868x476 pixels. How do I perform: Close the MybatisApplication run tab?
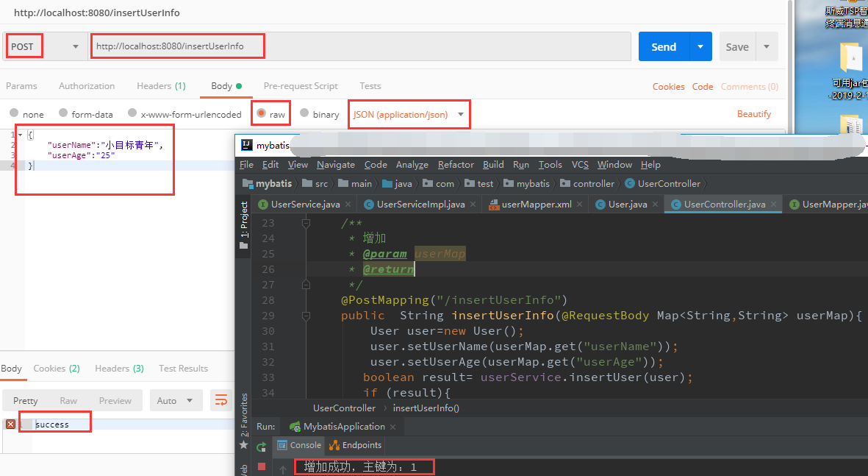pyautogui.click(x=392, y=427)
